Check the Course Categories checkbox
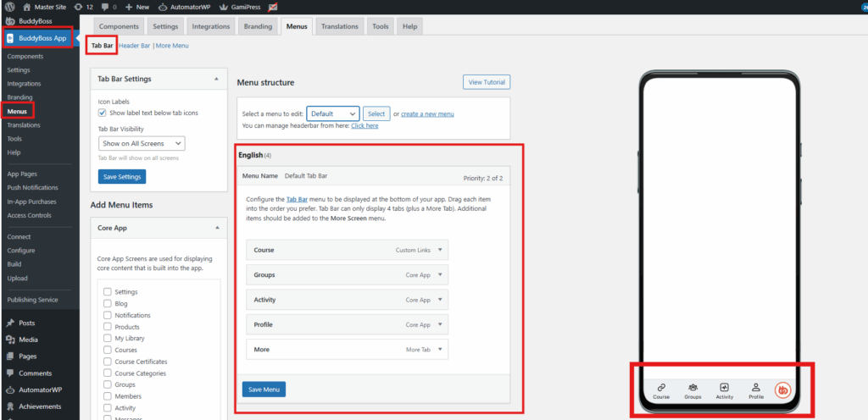 108,373
